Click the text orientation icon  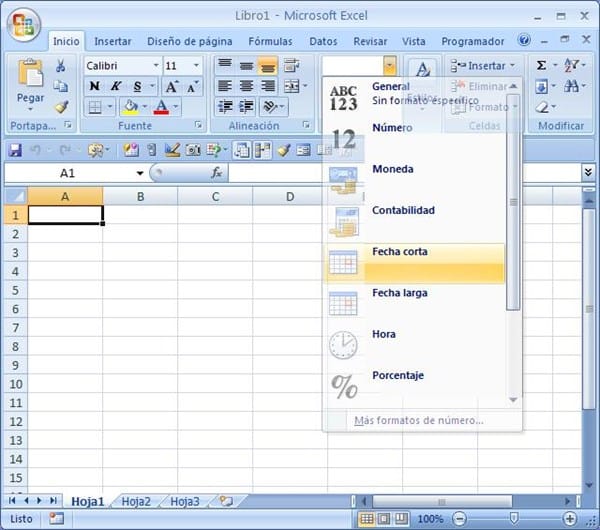point(270,107)
